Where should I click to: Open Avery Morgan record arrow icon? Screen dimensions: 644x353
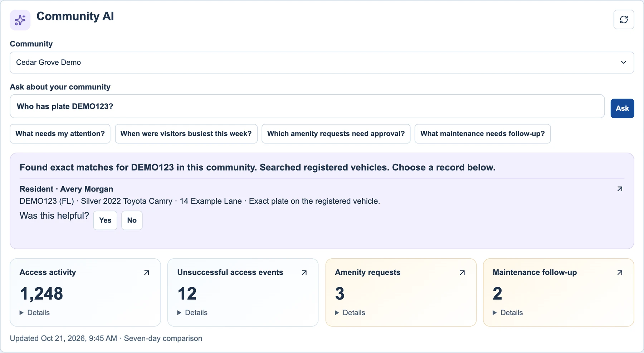[620, 189]
